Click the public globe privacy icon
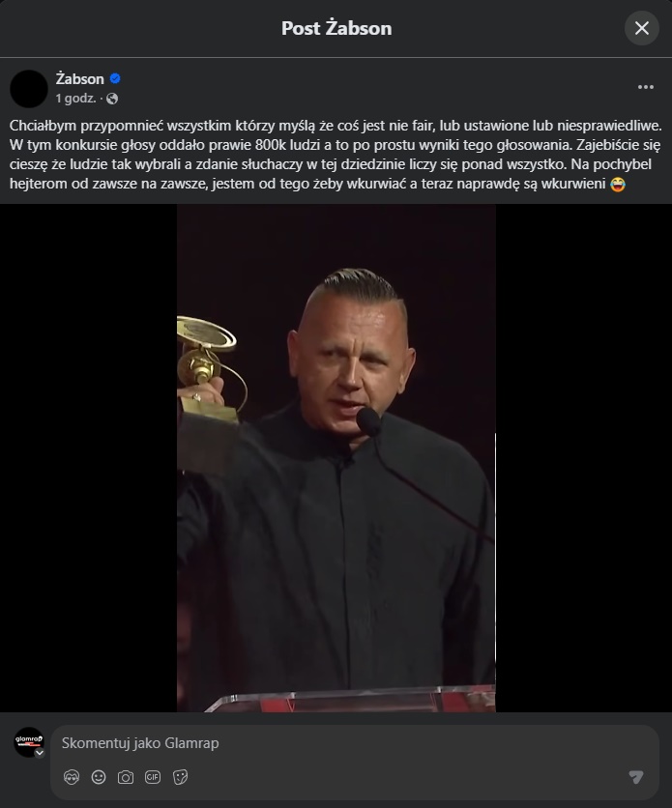This screenshot has height=808, width=672. coord(112,99)
